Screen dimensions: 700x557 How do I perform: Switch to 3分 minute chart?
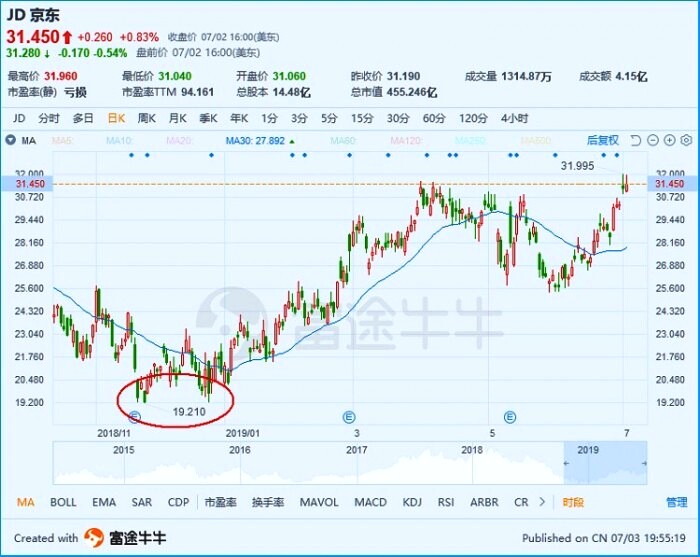(x=299, y=118)
